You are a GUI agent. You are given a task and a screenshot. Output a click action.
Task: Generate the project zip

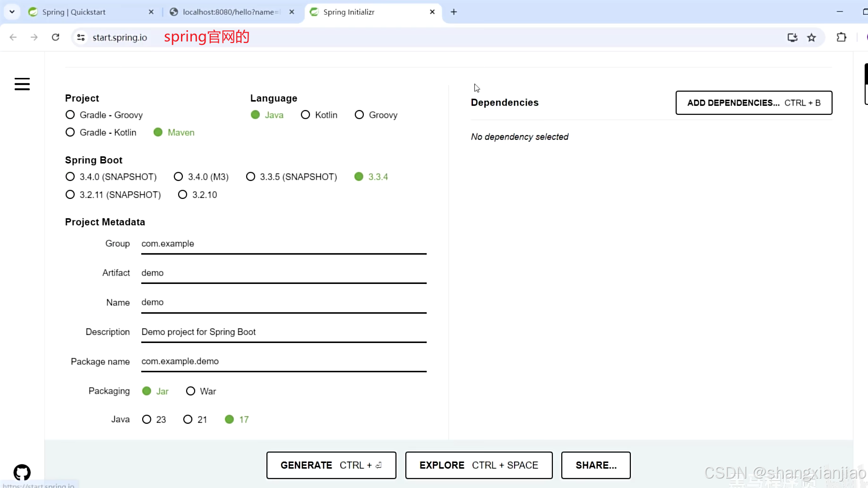pyautogui.click(x=331, y=465)
